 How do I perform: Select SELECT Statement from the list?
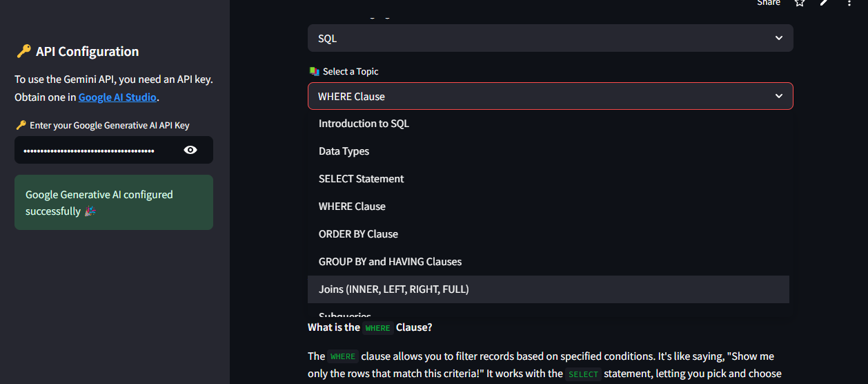coord(362,179)
